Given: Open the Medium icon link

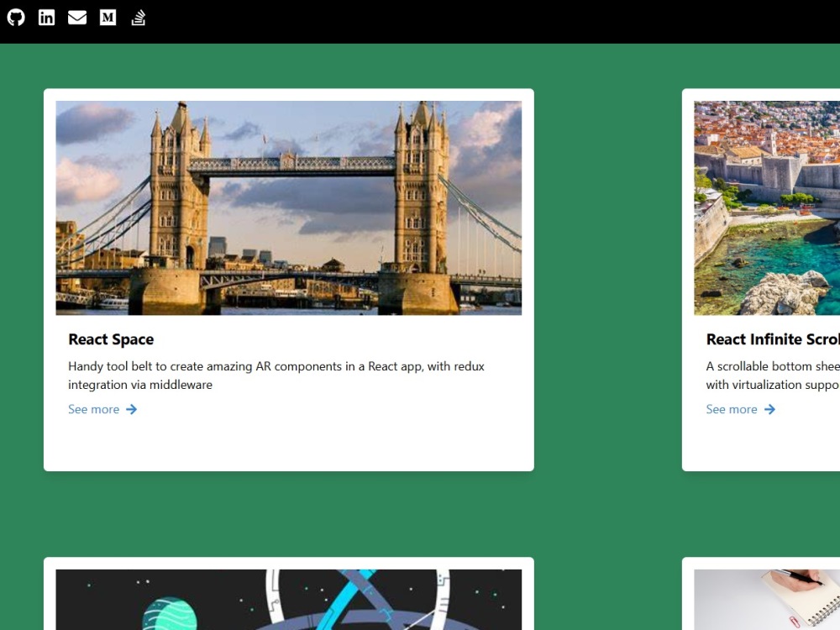Looking at the screenshot, I should point(108,18).
